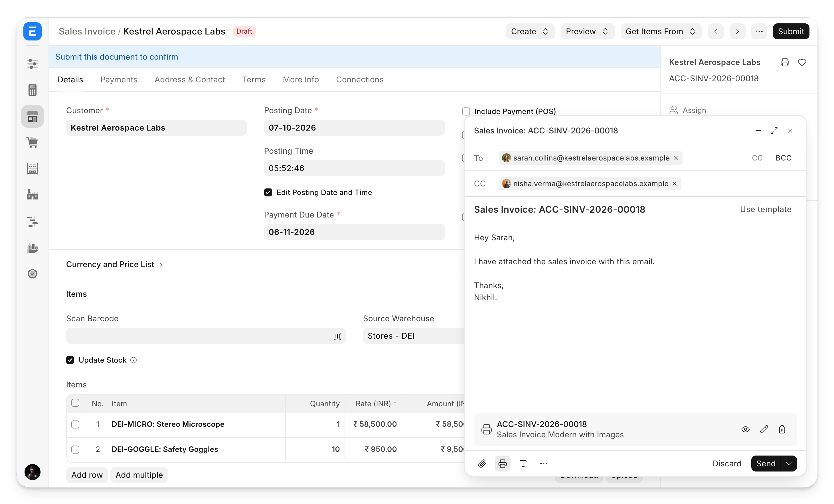Open the Preview dropdown

(x=587, y=31)
